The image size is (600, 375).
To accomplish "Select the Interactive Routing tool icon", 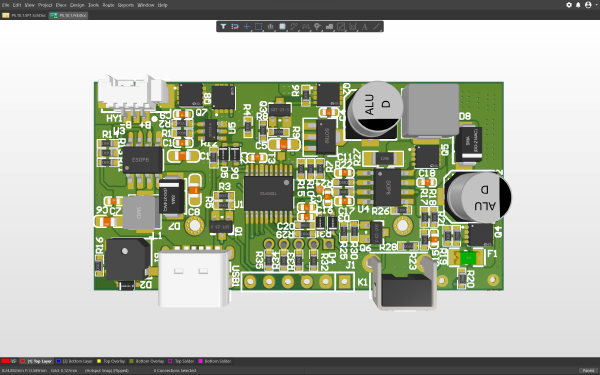I will [294, 26].
